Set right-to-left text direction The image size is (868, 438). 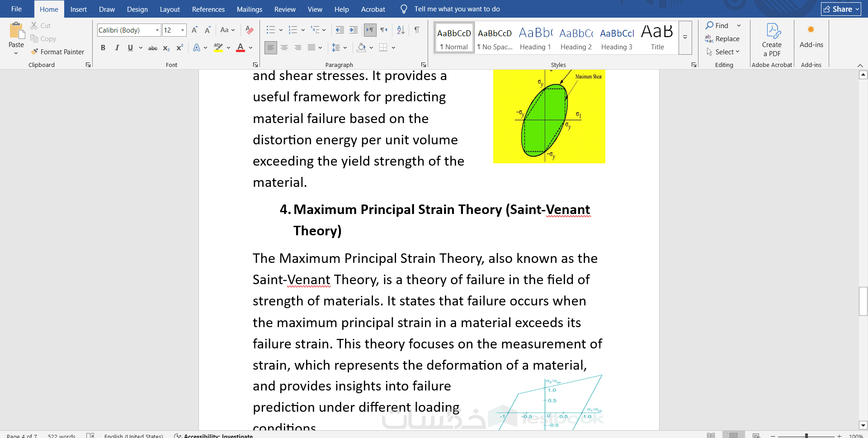(x=384, y=30)
